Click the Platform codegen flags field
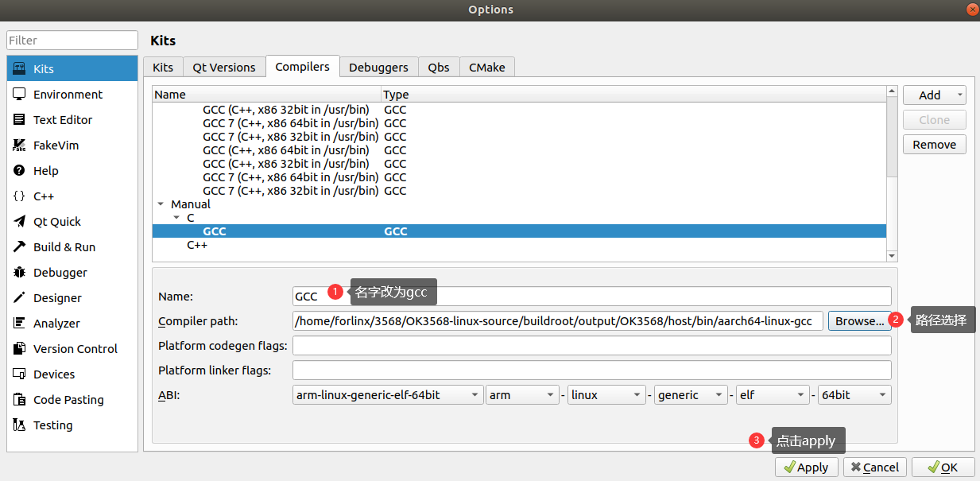Viewport: 980px width, 481px height. pyautogui.click(x=591, y=346)
